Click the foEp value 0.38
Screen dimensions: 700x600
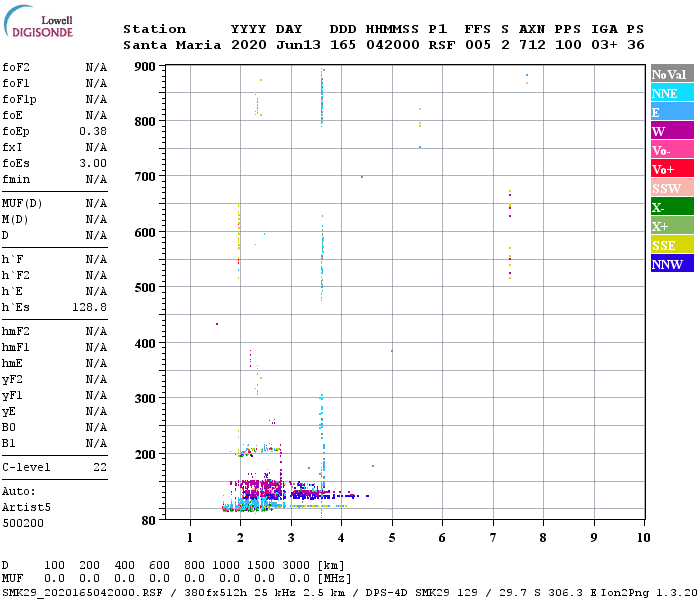coord(93,131)
